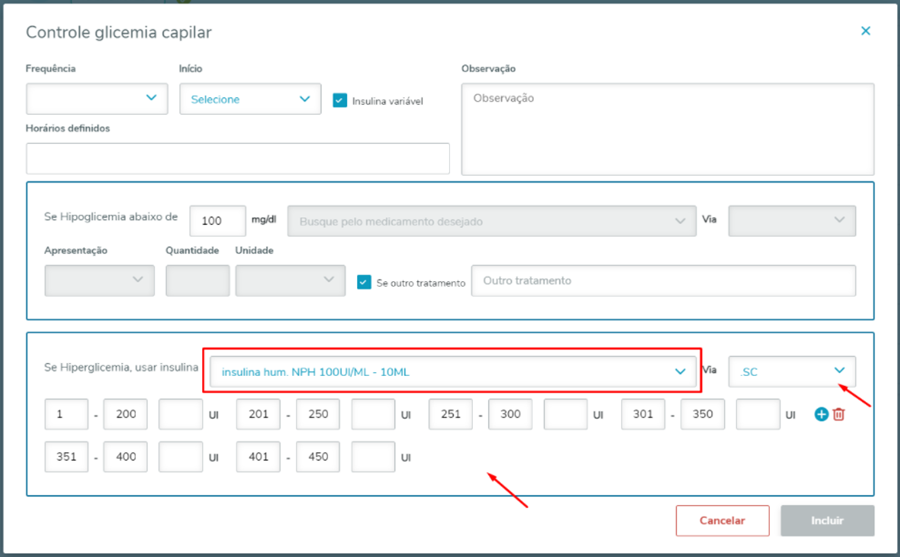
Task: Click range start field with value 401
Action: 258,457
